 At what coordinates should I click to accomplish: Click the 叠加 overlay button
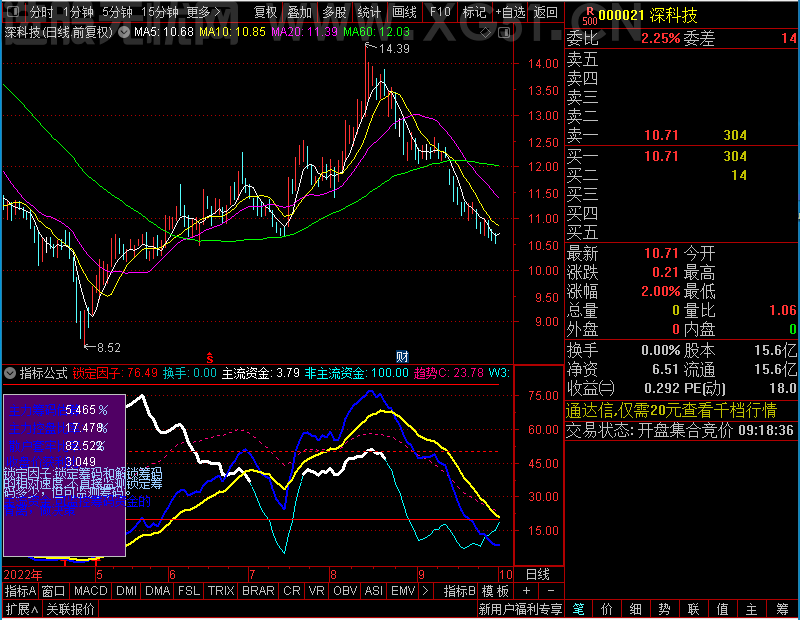299,12
